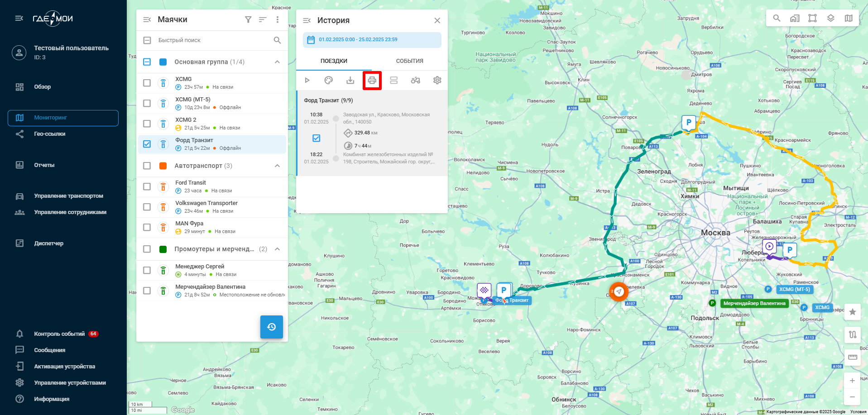Viewport: 868px width, 415px height.
Task: Collapse the Промоутеры и мерченд group
Action: [x=277, y=249]
